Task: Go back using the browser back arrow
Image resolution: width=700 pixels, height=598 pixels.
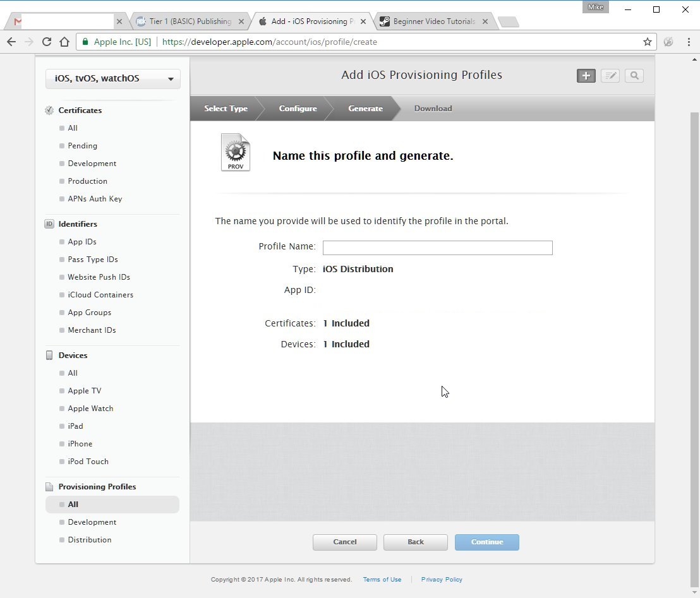Action: (11, 42)
